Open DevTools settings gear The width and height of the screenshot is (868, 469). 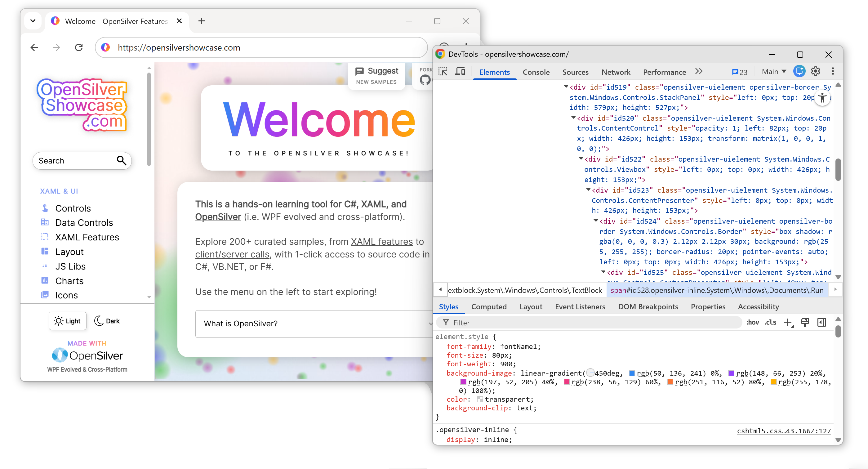click(x=816, y=71)
